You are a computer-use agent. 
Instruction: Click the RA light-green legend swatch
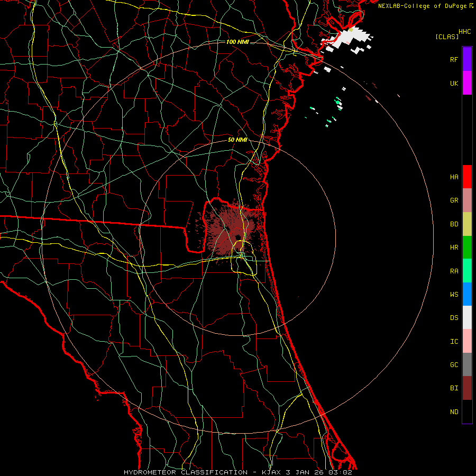467,271
